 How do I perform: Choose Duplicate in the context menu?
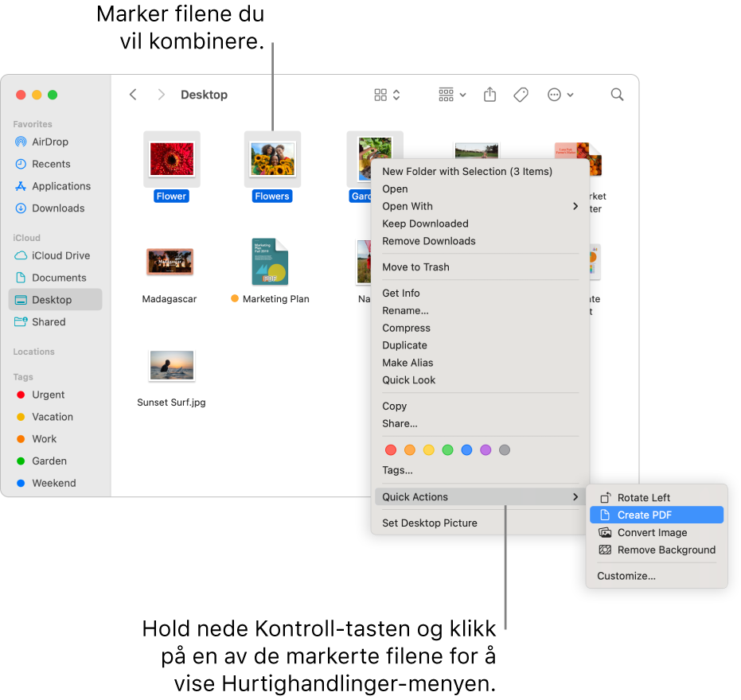tap(480, 345)
